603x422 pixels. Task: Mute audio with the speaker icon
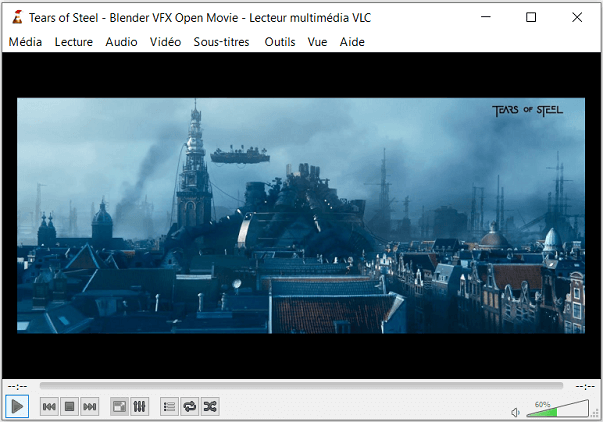tap(515, 412)
